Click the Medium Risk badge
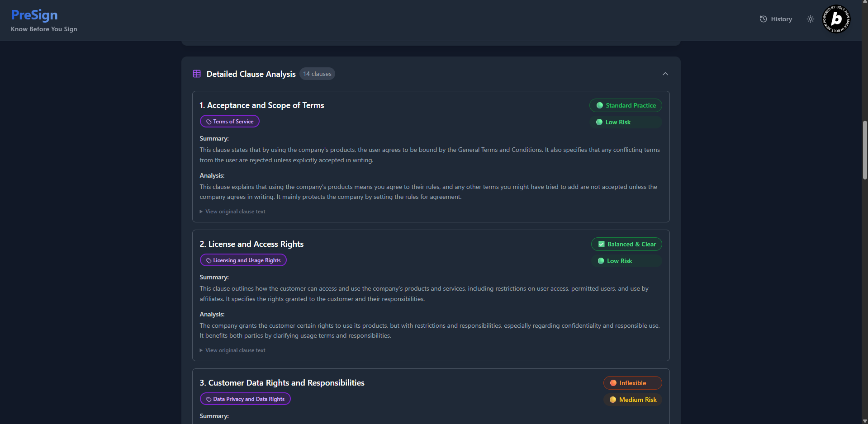 (x=633, y=400)
